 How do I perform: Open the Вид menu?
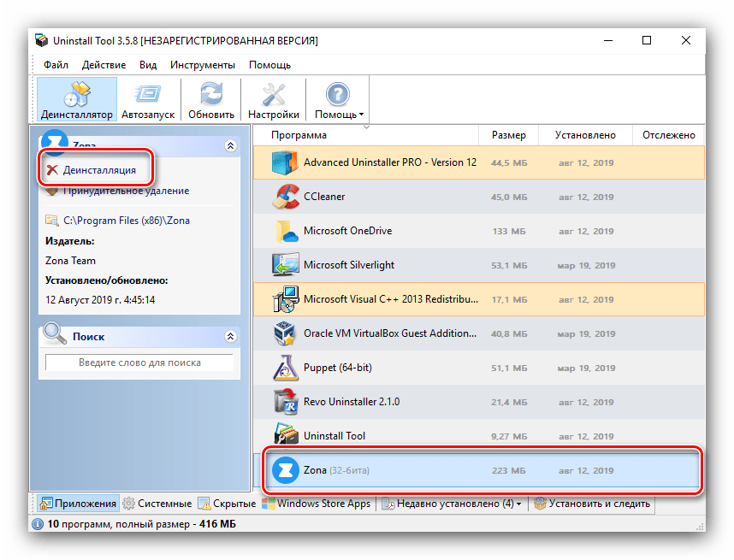coord(148,65)
